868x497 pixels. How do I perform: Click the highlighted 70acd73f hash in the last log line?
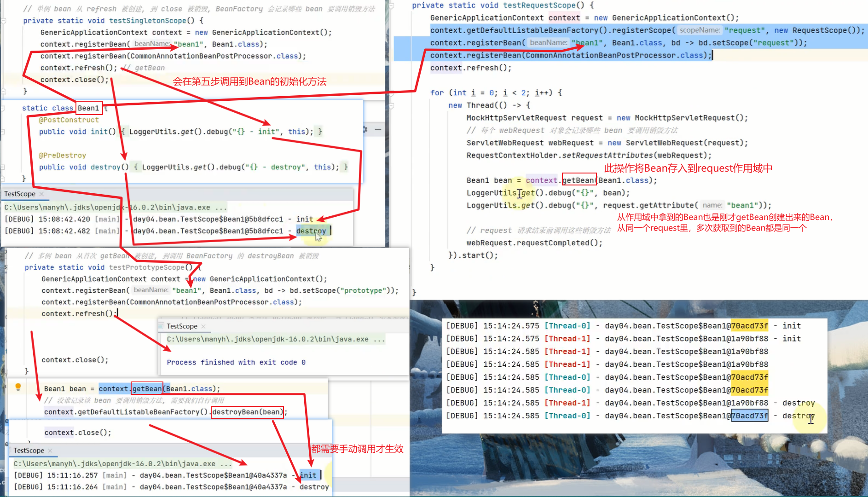tap(750, 416)
